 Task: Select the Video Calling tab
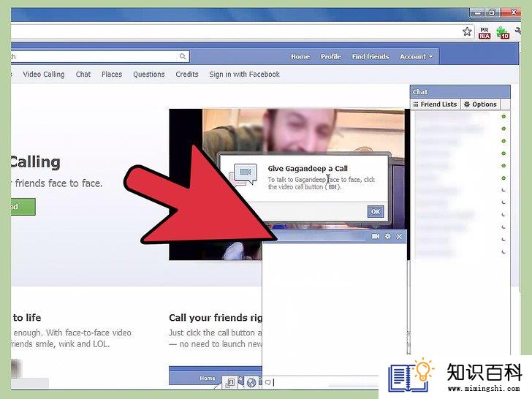44,75
